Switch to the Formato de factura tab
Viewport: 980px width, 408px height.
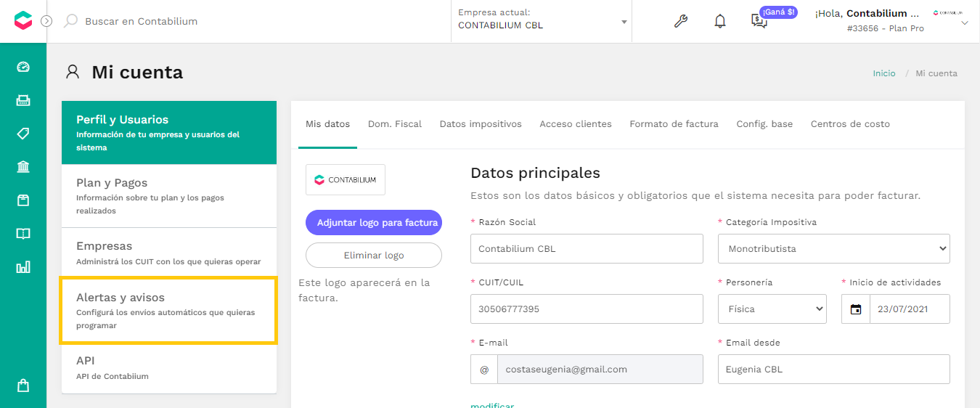(674, 124)
